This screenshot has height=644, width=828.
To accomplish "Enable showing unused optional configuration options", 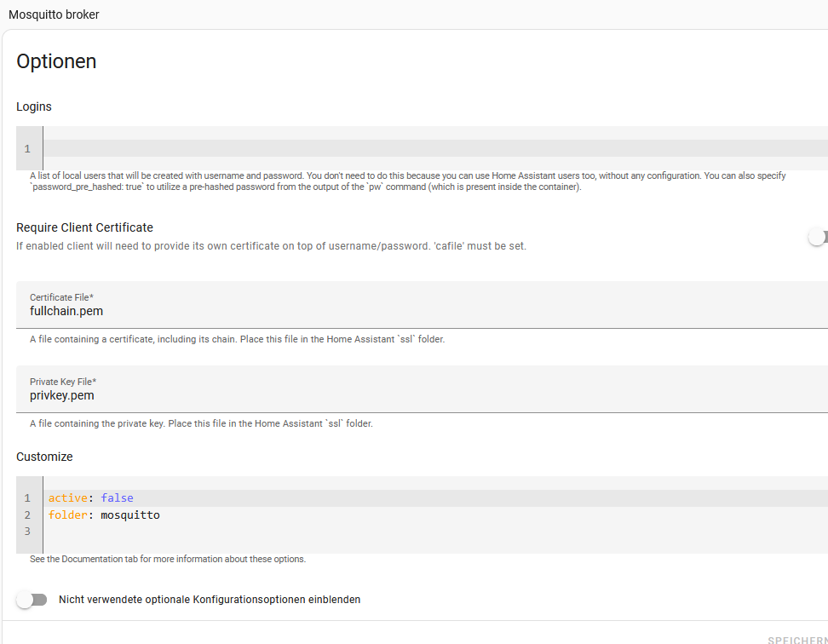I will point(32,600).
